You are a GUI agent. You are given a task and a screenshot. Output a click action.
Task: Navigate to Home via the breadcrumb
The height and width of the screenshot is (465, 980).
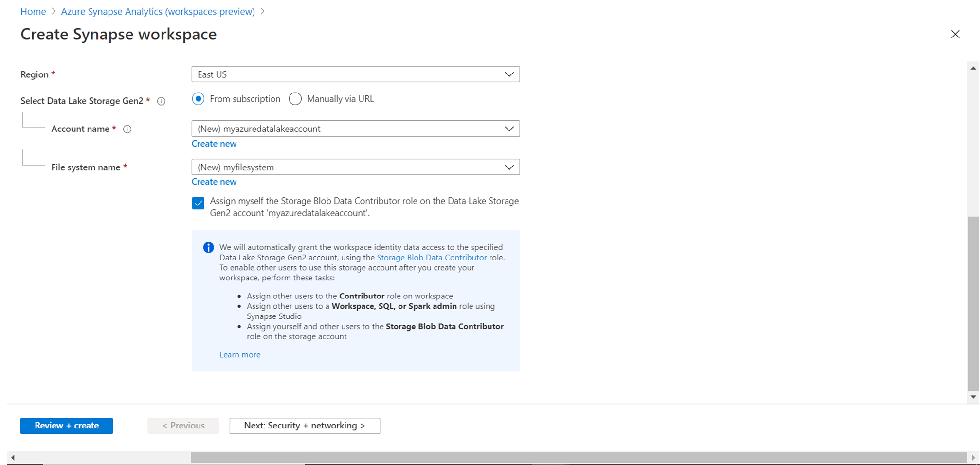tap(33, 11)
